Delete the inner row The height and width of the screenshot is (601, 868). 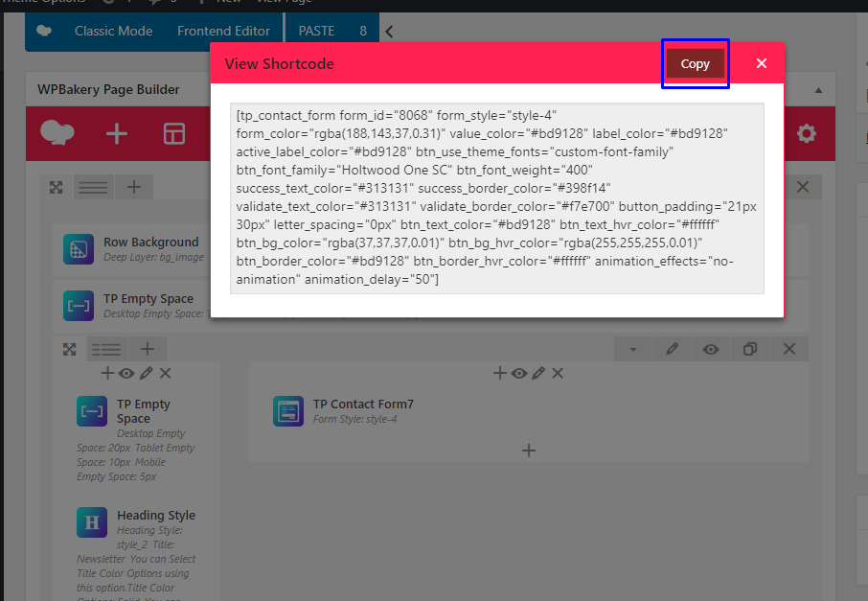[x=789, y=349]
